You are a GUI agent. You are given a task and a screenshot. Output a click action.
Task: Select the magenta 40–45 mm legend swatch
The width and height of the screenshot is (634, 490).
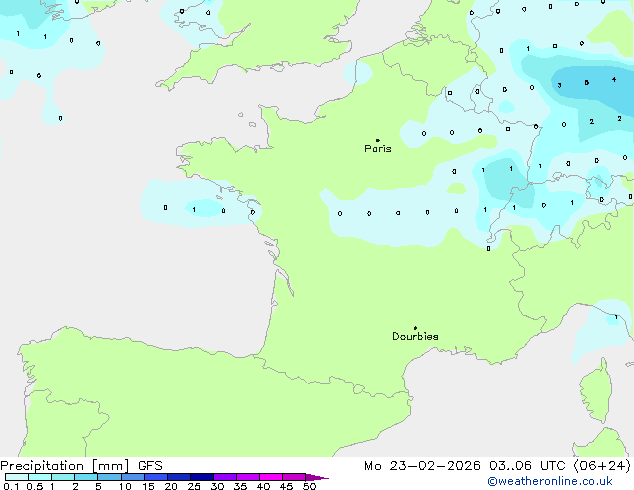click(x=271, y=477)
